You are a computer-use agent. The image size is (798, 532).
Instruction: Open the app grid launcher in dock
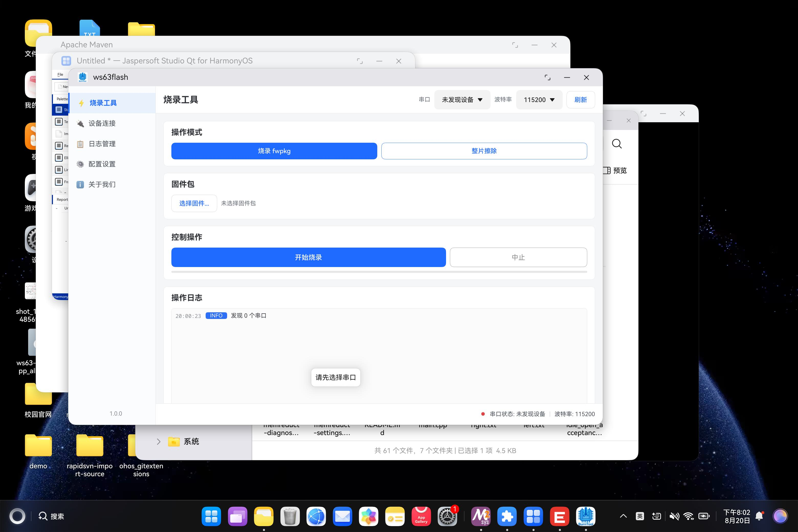click(x=211, y=516)
